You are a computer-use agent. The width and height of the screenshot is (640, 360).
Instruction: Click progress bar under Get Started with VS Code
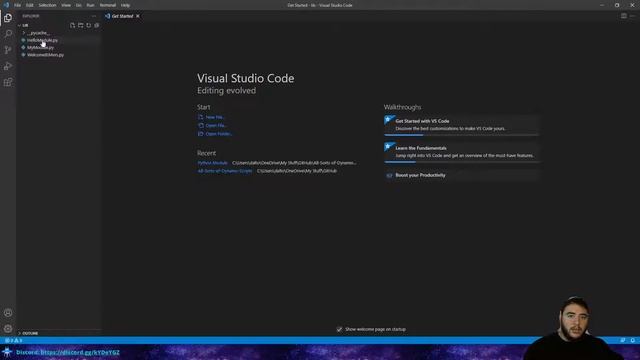point(462,135)
